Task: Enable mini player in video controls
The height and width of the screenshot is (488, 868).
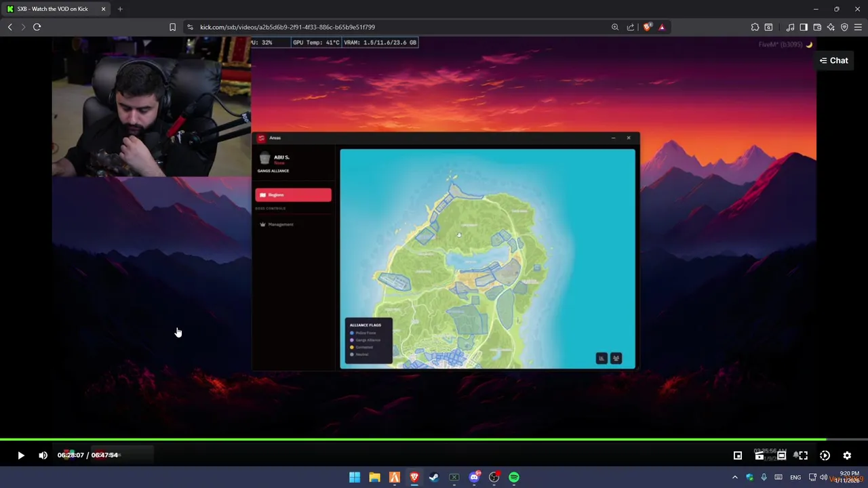Action: coord(738,455)
